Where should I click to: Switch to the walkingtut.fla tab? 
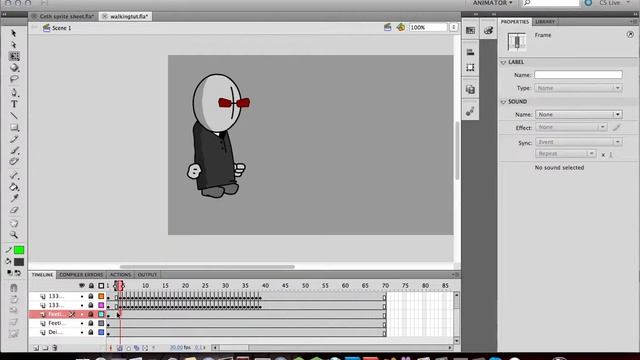(x=125, y=16)
